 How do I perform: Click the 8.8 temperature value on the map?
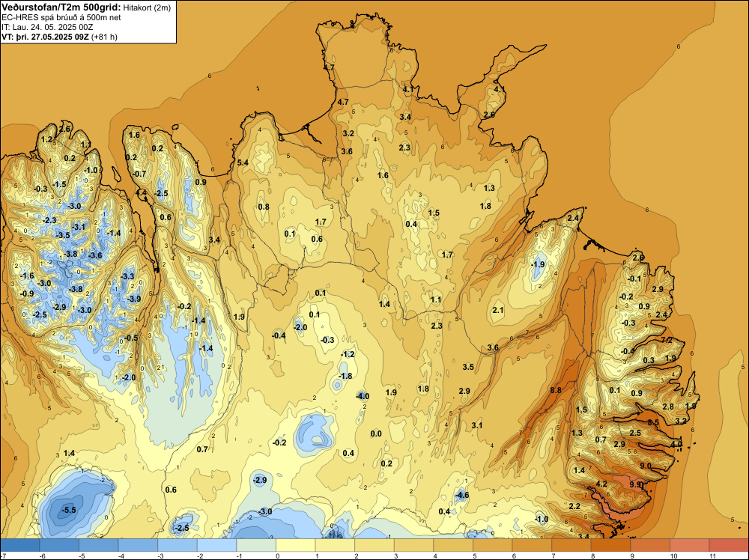[x=556, y=390]
